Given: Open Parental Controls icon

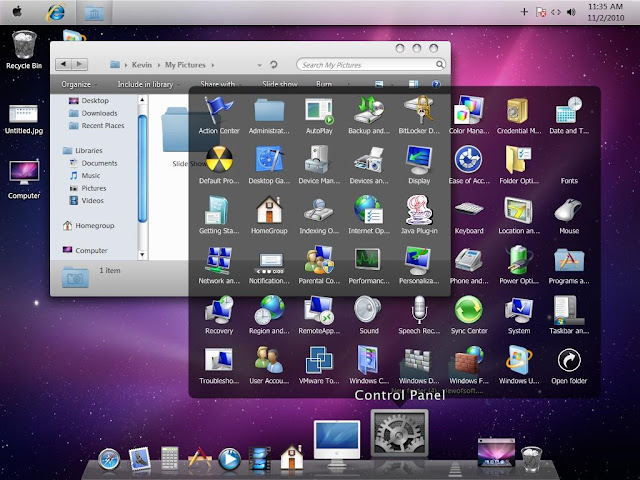Looking at the screenshot, I should (319, 260).
